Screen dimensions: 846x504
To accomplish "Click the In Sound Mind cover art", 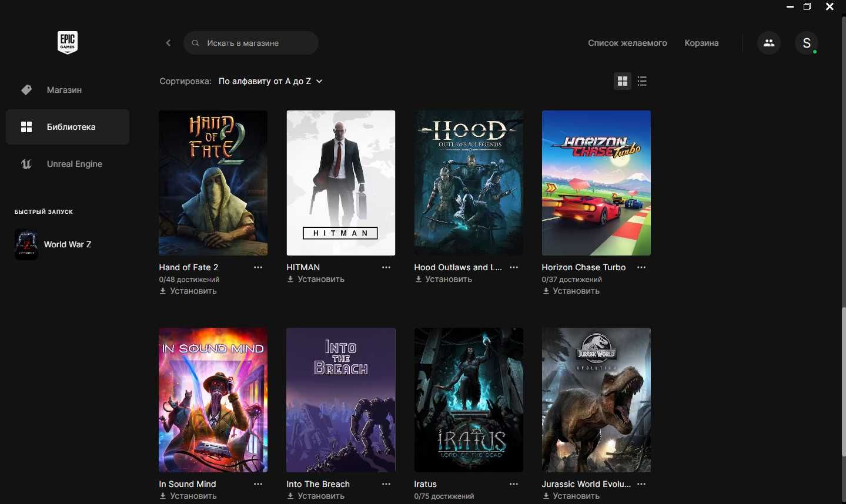I will click(213, 400).
